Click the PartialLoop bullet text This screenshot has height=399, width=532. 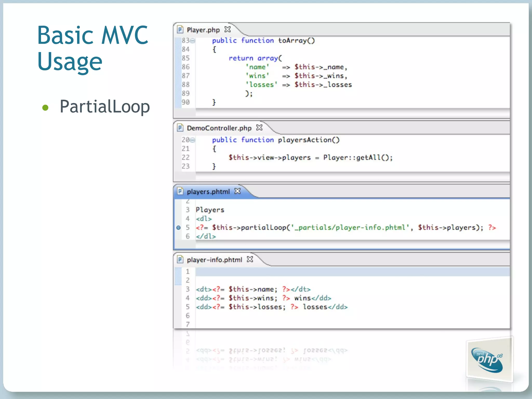tap(105, 107)
